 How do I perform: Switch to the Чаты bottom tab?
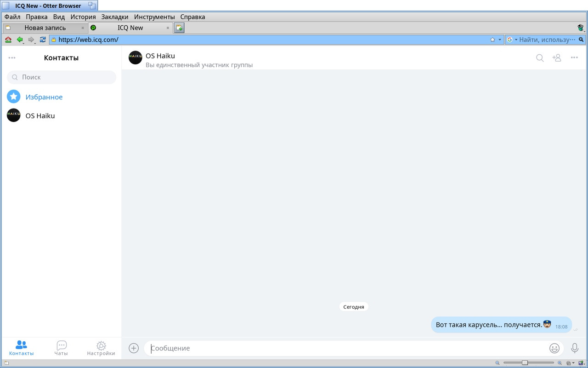coord(61,348)
